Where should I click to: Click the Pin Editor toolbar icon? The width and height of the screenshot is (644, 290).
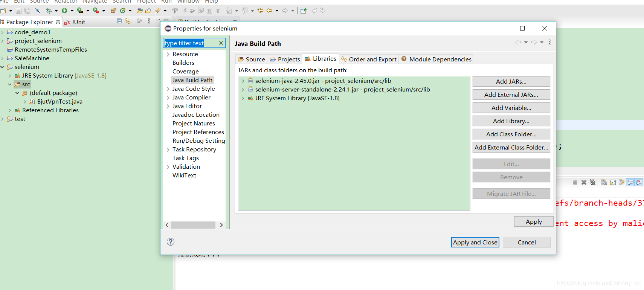(303, 11)
